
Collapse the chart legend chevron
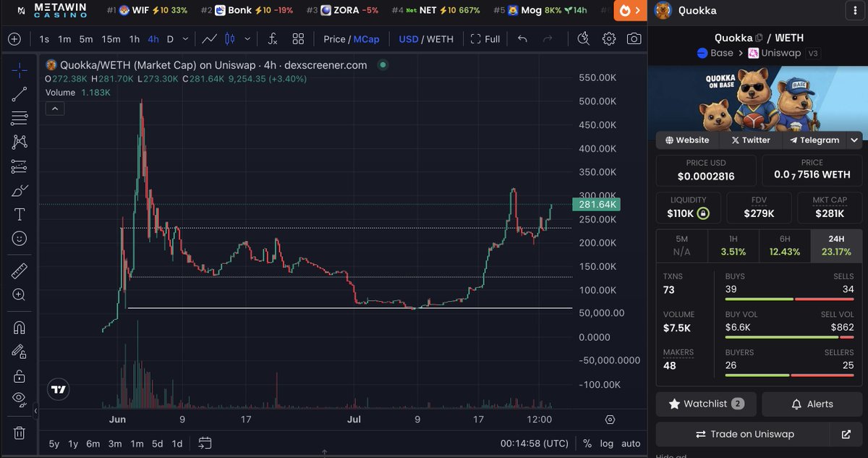[x=55, y=109]
